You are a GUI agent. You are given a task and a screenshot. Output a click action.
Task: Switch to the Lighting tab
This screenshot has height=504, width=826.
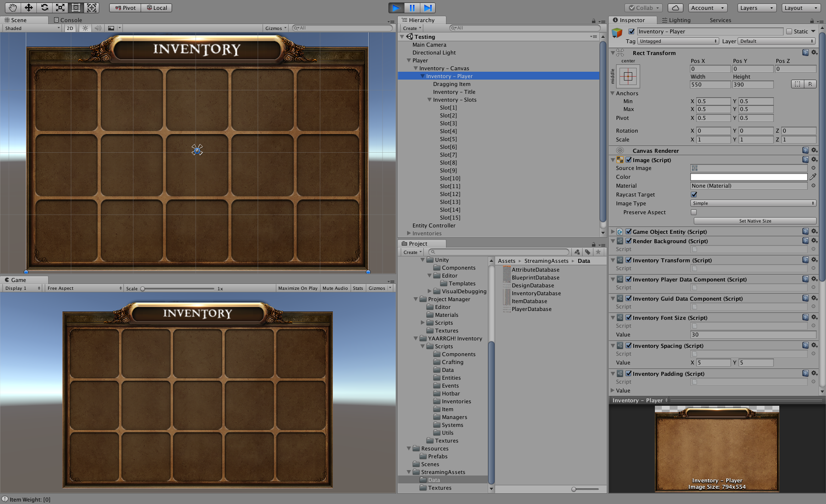tap(676, 20)
